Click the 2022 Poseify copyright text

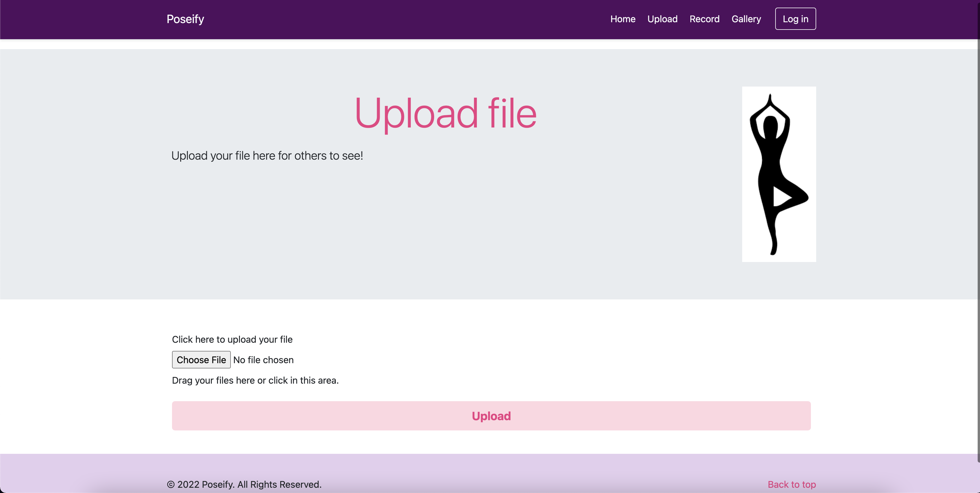[x=244, y=484]
